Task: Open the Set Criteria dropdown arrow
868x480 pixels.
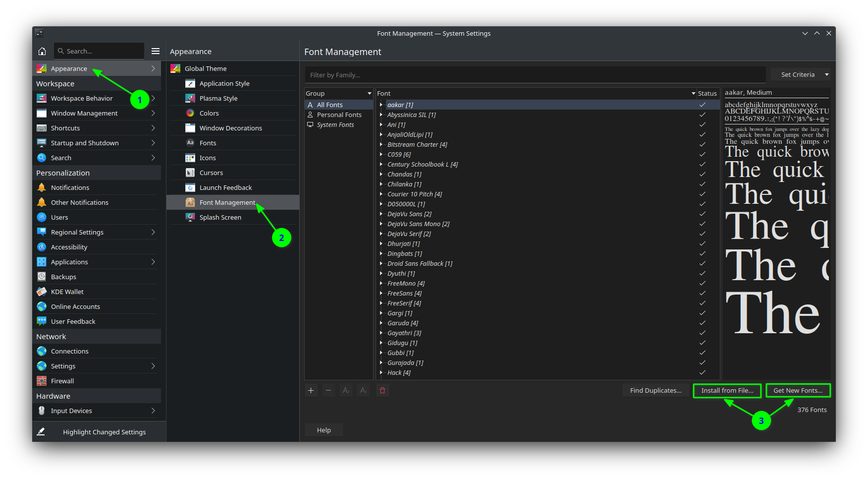Action: point(826,75)
